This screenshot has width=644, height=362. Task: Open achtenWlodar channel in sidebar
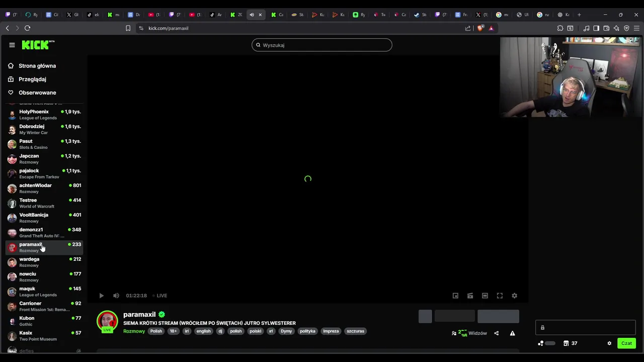44,188
